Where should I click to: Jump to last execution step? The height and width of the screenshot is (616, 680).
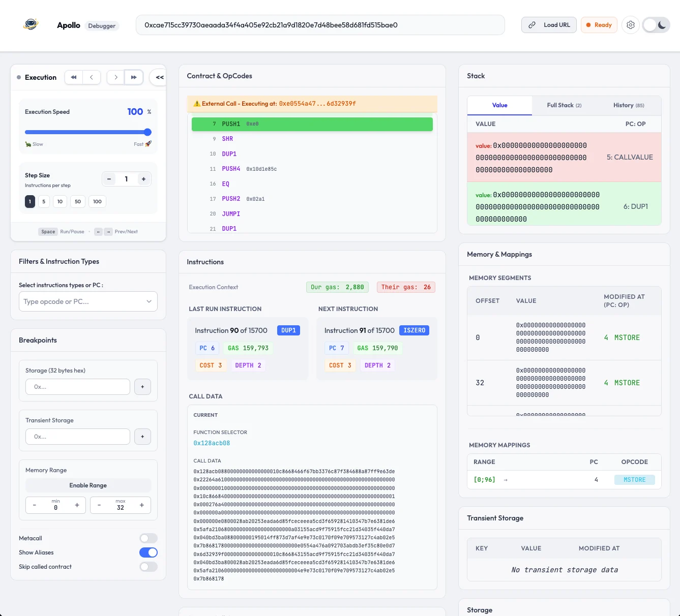click(x=134, y=77)
